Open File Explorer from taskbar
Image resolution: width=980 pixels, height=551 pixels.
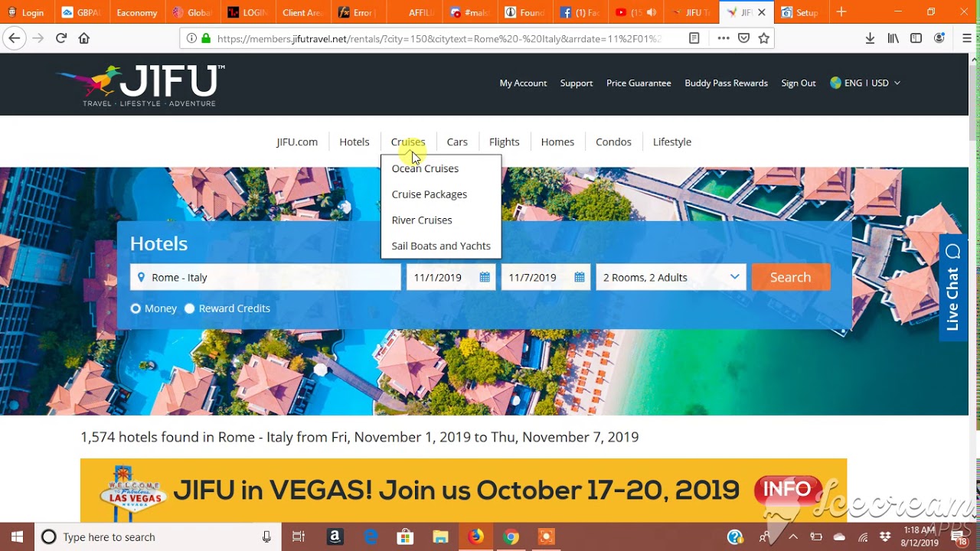click(440, 536)
